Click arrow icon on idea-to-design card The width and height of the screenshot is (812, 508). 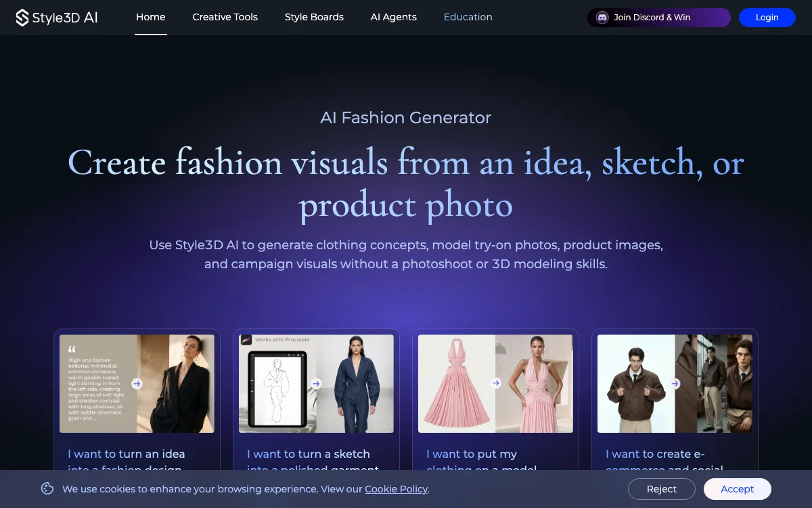tap(137, 383)
